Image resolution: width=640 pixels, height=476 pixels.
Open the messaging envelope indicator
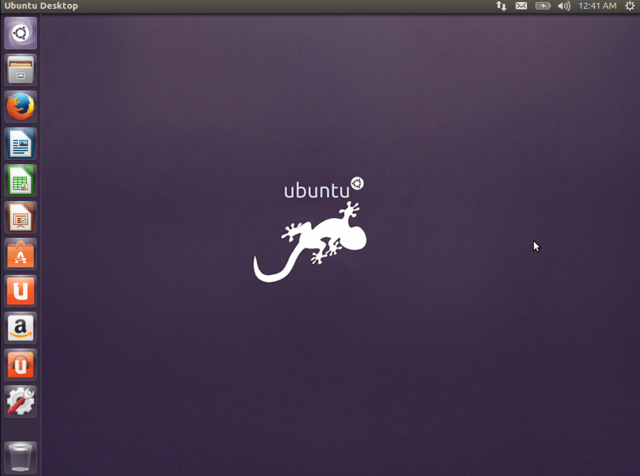coord(521,6)
